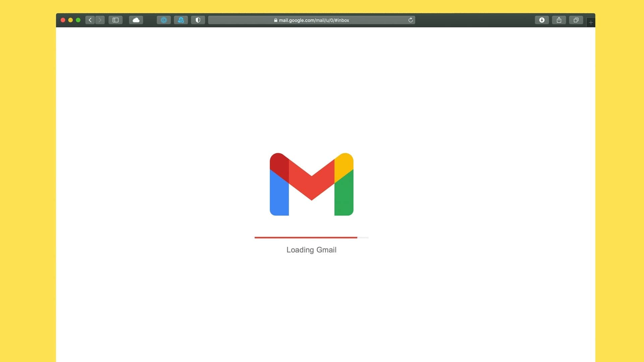The width and height of the screenshot is (644, 362).
Task: Open the 1Password extension
Action: [164, 20]
